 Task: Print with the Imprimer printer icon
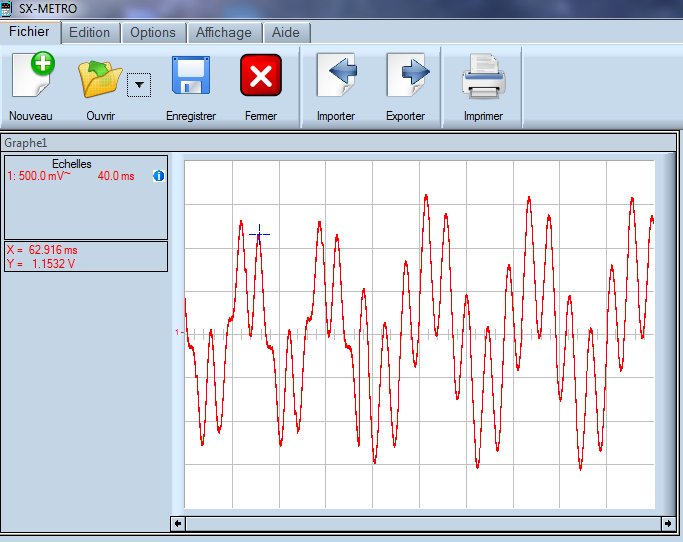point(484,76)
